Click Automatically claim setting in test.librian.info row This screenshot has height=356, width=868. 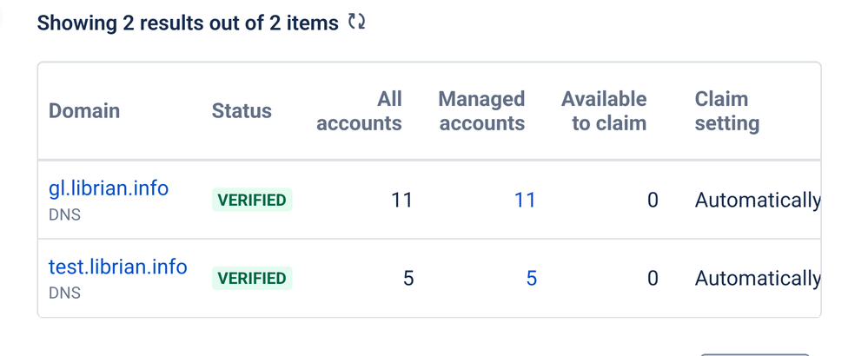click(x=758, y=279)
